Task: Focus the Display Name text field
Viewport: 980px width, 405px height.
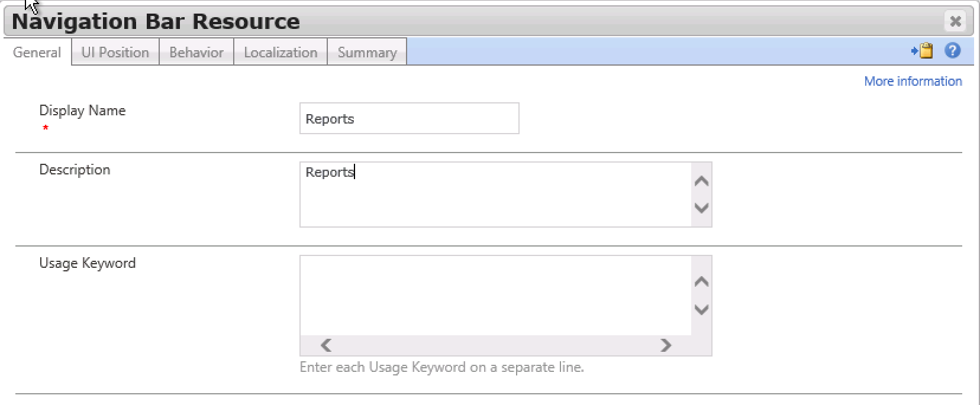Action: [409, 119]
